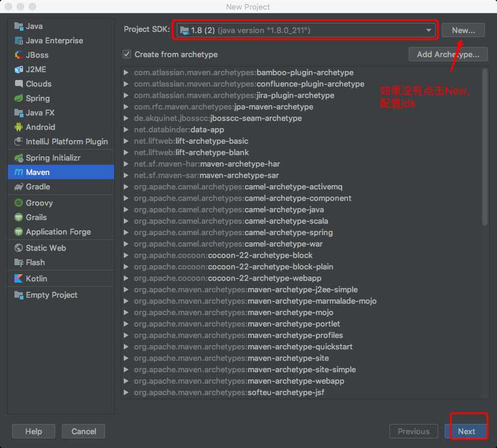
Task: Click the Previous button
Action: [x=413, y=432]
